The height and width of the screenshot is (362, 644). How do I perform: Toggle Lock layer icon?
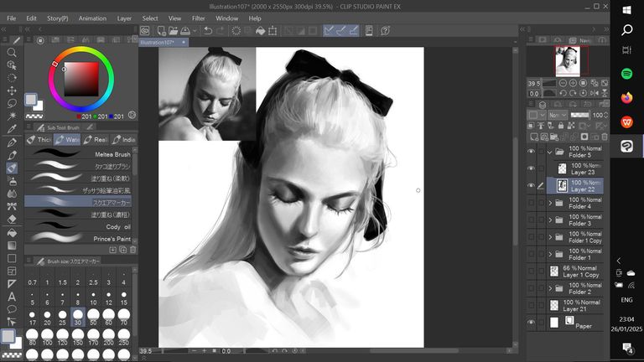(x=561, y=126)
